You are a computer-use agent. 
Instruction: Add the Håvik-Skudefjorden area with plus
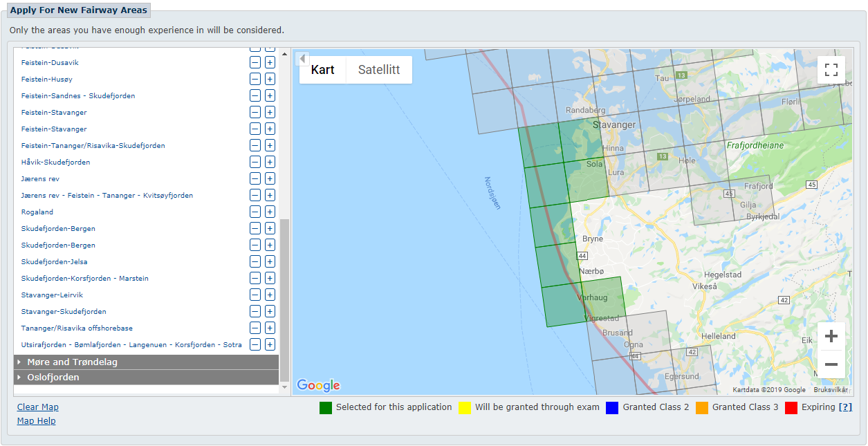coord(270,162)
